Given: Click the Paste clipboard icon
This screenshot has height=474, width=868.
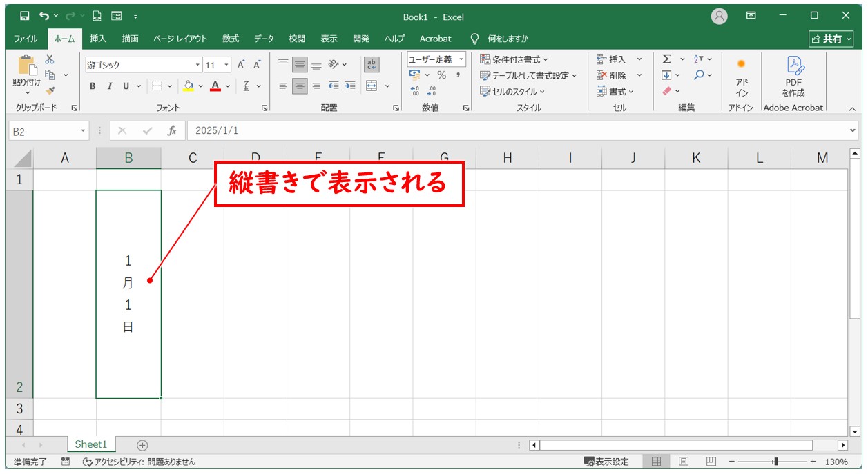Looking at the screenshot, I should pos(28,66).
